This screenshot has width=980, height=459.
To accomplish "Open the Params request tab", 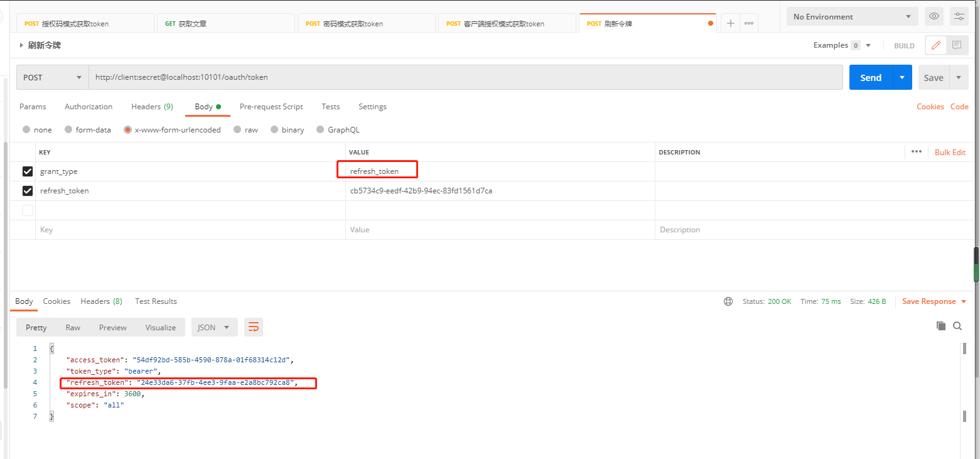I will coord(33,107).
